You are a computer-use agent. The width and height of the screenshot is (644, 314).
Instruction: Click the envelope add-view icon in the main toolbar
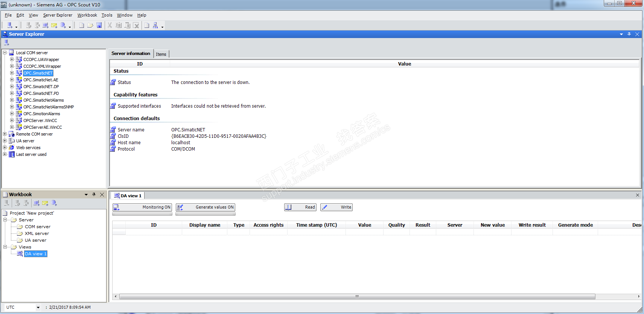click(x=54, y=25)
